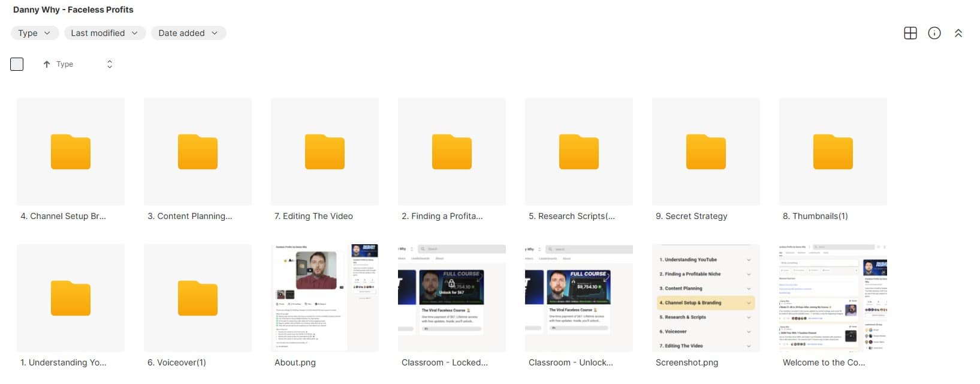Toggle sort direction arrow beside Type
Viewport: 980px width, 384px height.
pyautogui.click(x=46, y=64)
